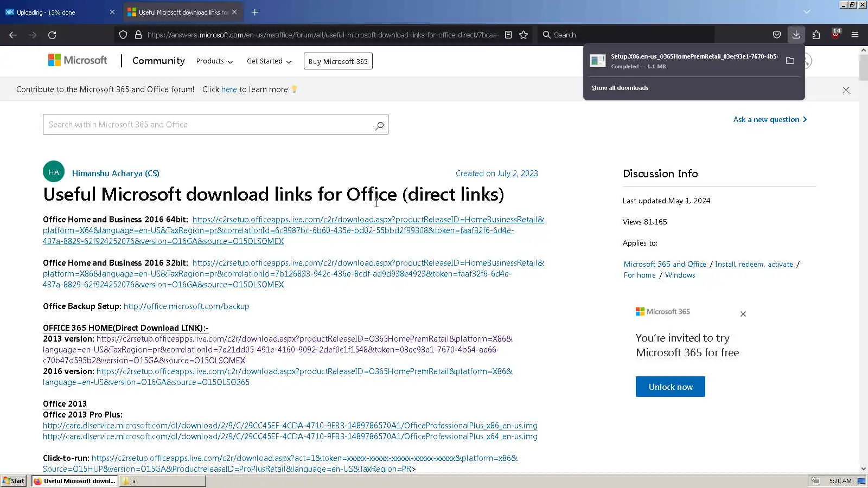Open the Click-to-run download link
This screenshot has height=488, width=868.
coord(280,464)
